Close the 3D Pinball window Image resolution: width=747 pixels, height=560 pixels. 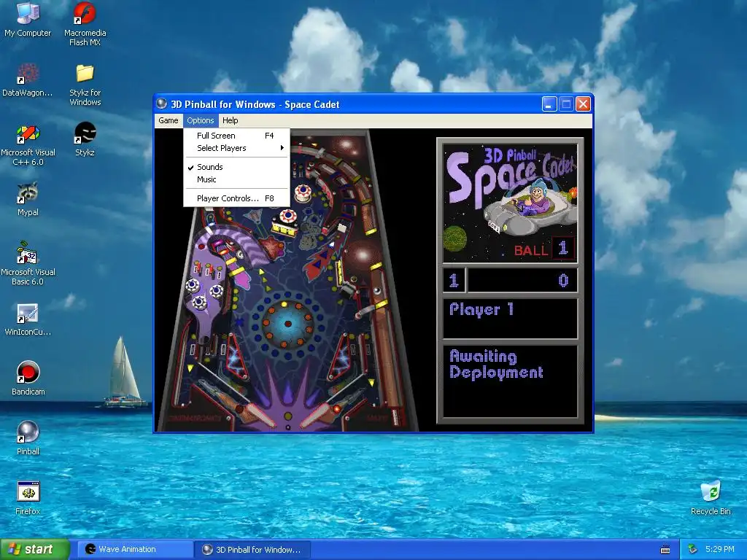click(x=583, y=104)
